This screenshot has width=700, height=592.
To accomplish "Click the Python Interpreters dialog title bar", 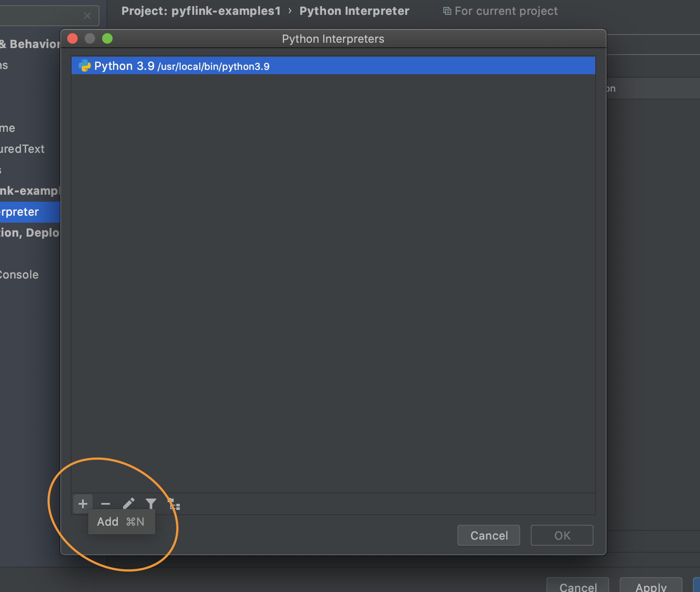I will [x=333, y=39].
